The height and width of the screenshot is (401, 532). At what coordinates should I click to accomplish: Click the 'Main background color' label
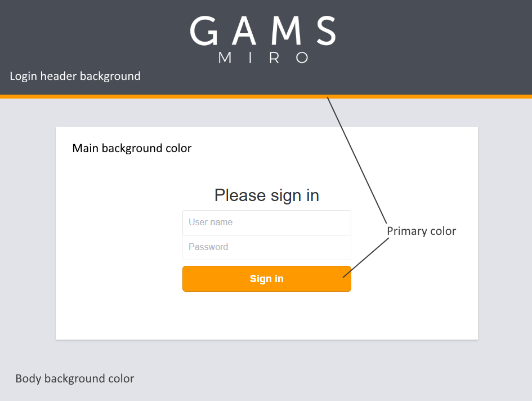132,148
